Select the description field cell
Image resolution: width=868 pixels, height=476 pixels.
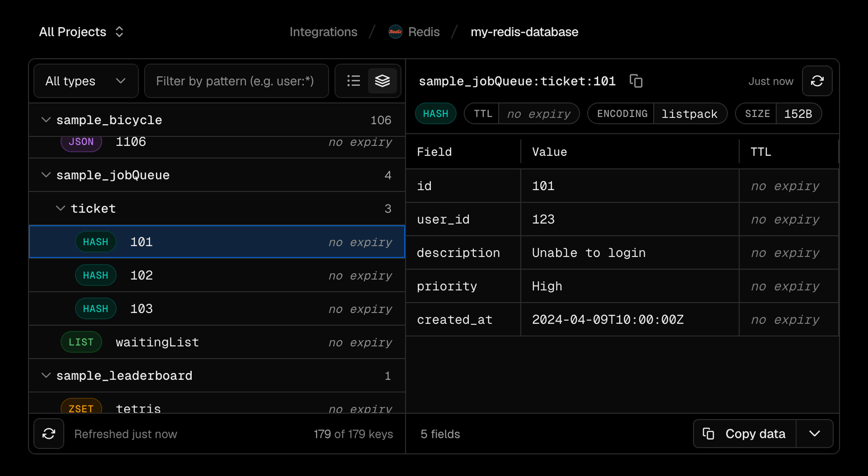(463, 252)
